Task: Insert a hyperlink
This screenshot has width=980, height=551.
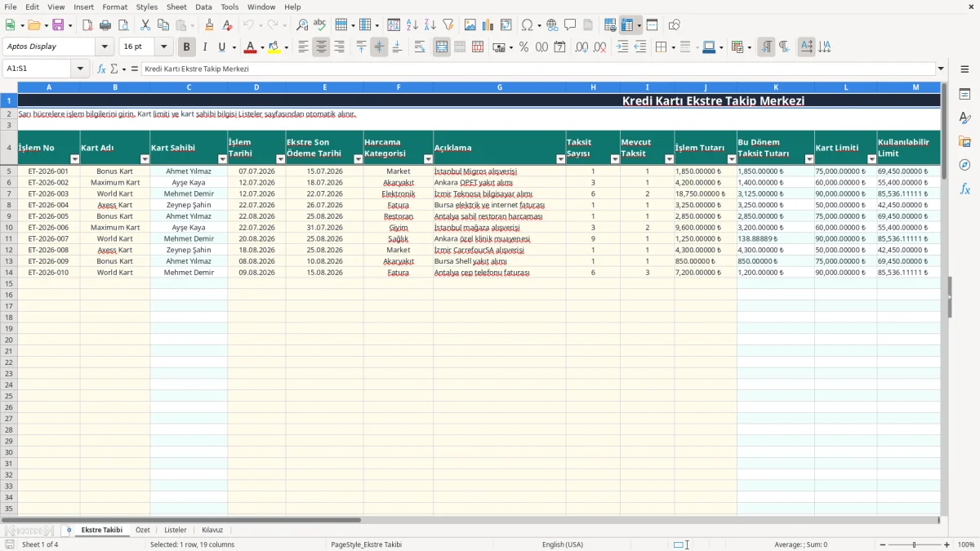Action: pos(552,25)
